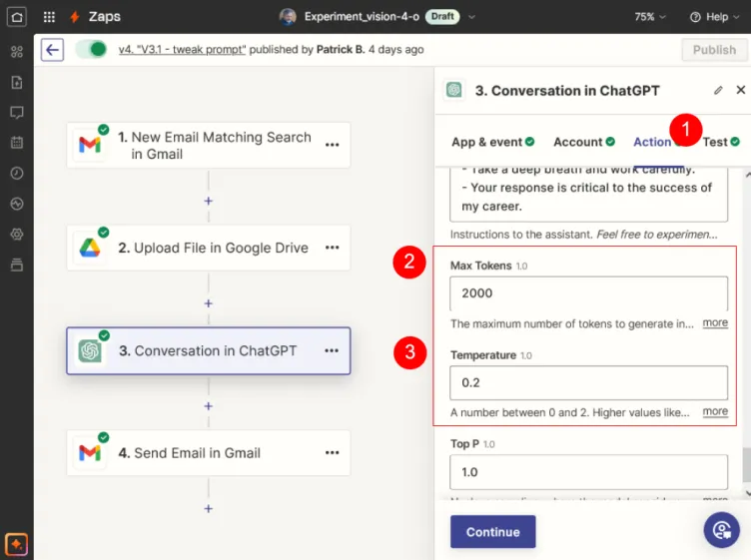Open more options for Send Email step
Screen dimensions: 751x560
click(332, 453)
